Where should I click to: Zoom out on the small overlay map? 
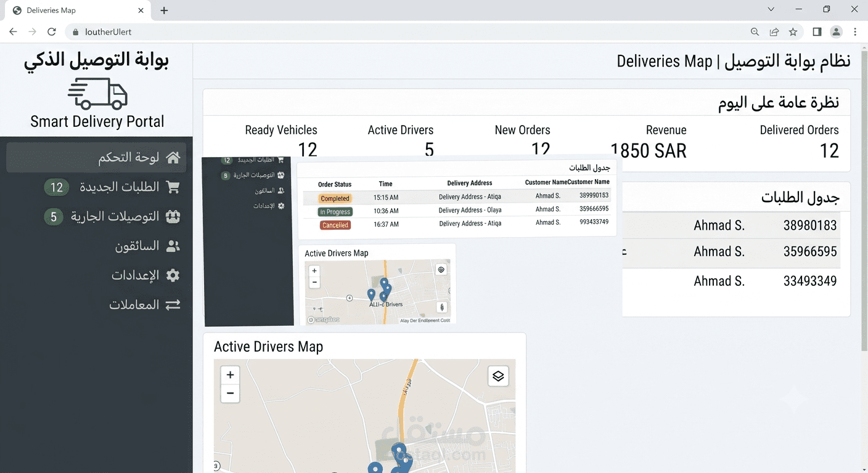[x=314, y=282]
